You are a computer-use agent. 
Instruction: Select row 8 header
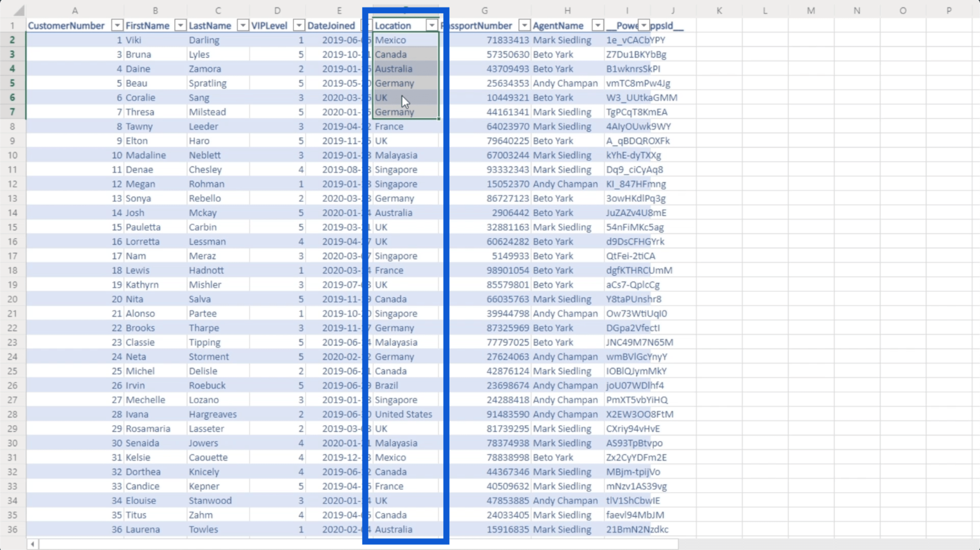pyautogui.click(x=12, y=126)
